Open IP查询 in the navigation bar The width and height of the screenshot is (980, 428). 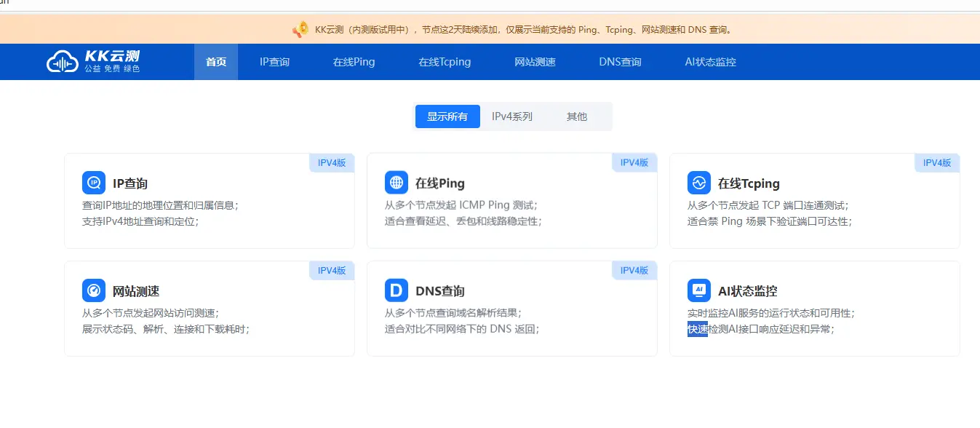coord(274,62)
